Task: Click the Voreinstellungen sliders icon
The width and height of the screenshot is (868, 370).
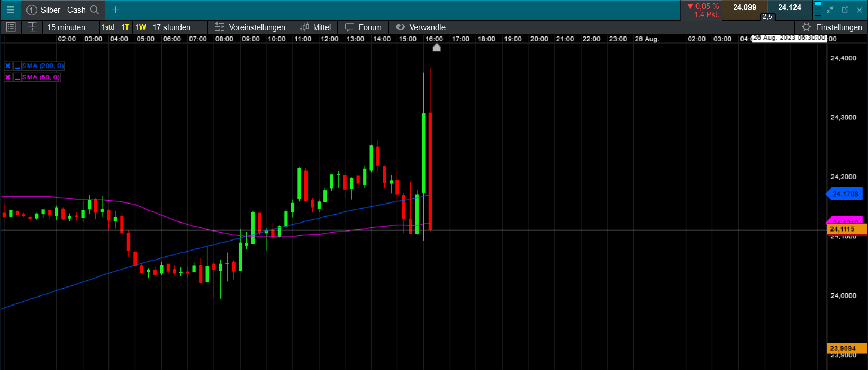Action: (220, 27)
